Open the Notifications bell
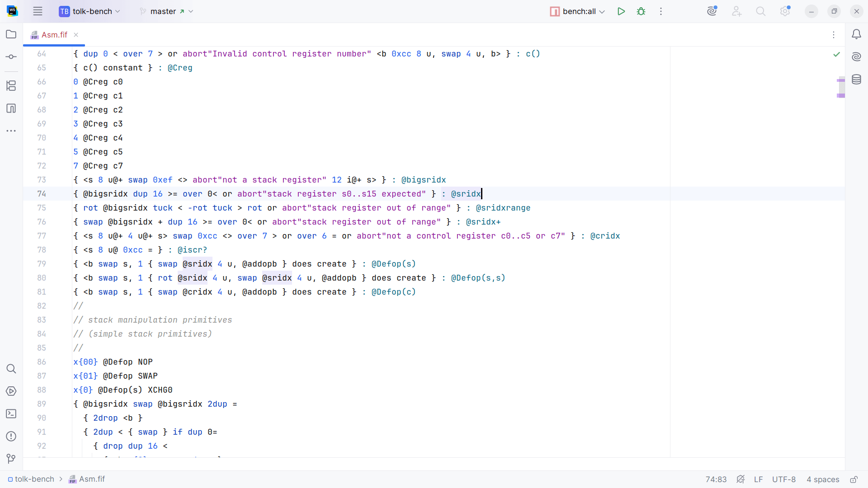The image size is (868, 488). coord(856,34)
